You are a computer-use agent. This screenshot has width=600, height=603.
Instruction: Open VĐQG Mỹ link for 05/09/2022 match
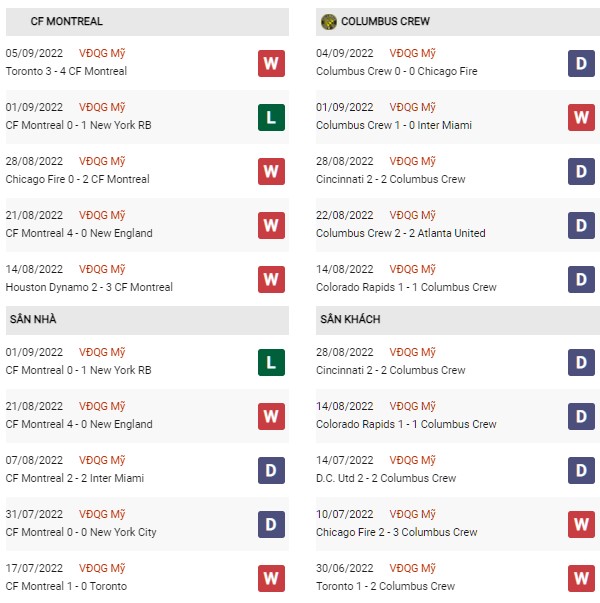tap(102, 53)
